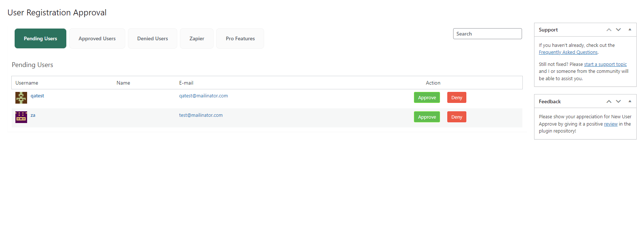Click the qatest user avatar
The image size is (644, 238).
pos(21,98)
